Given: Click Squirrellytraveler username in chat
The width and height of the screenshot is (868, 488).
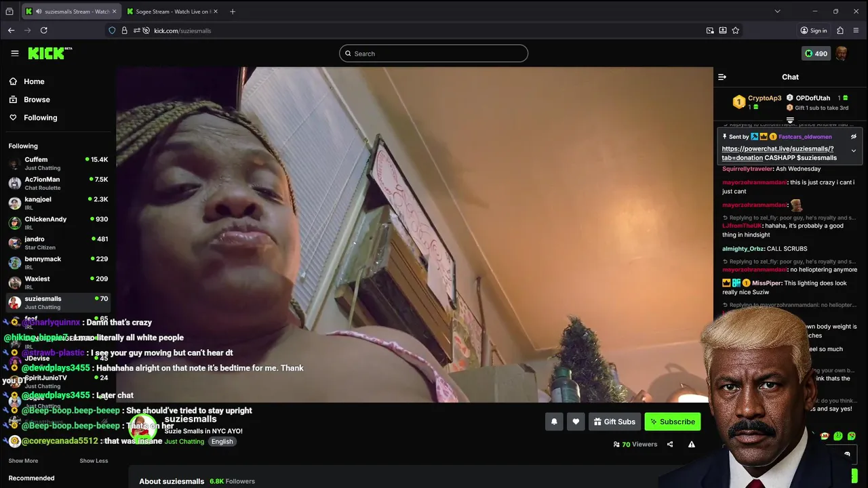Looking at the screenshot, I should click(x=747, y=169).
